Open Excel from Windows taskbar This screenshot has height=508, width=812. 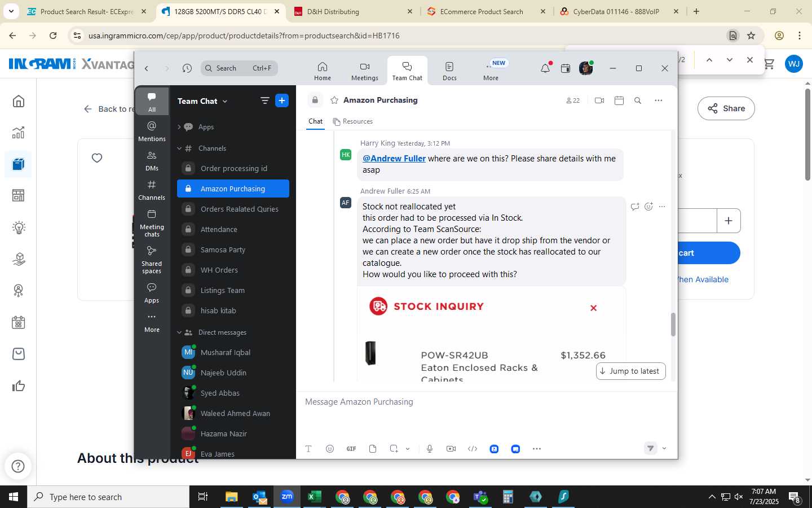click(315, 497)
